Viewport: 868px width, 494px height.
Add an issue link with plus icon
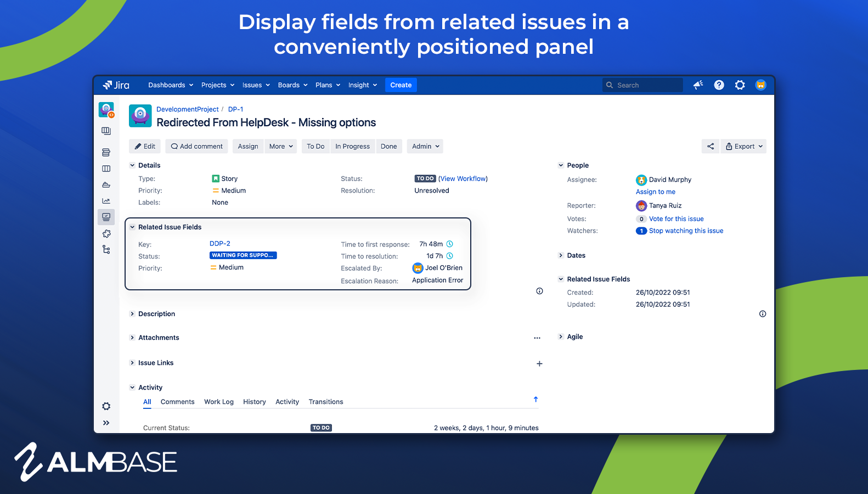click(x=539, y=363)
